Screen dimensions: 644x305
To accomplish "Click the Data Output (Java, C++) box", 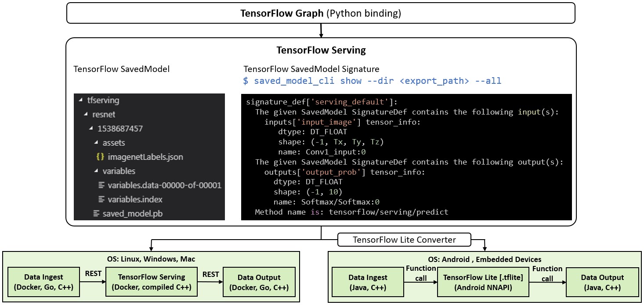I will [602, 282].
